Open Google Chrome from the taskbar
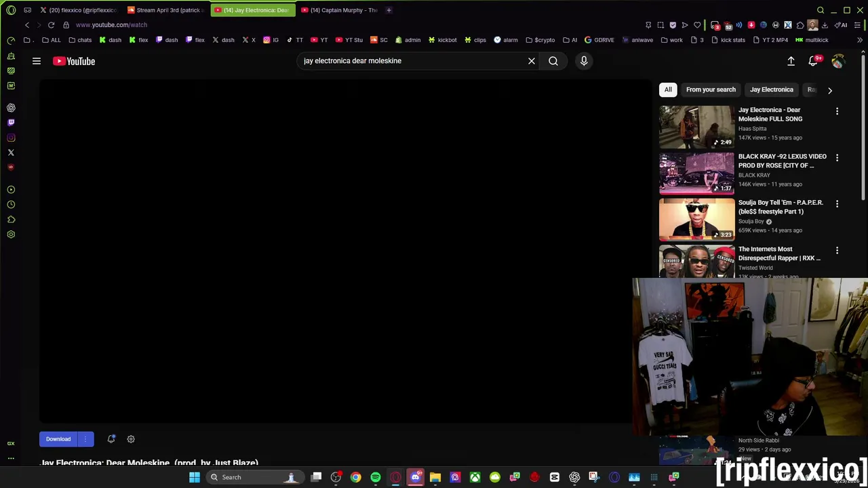 [x=355, y=477]
